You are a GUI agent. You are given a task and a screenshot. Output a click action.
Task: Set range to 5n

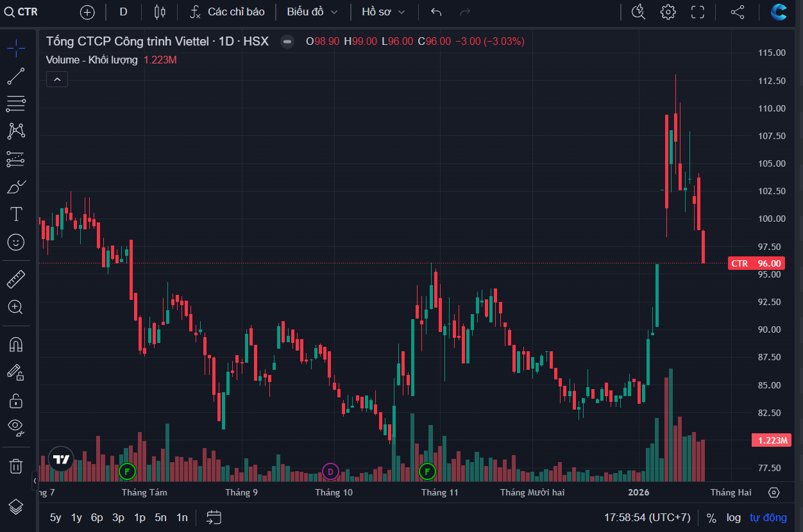coord(160,517)
